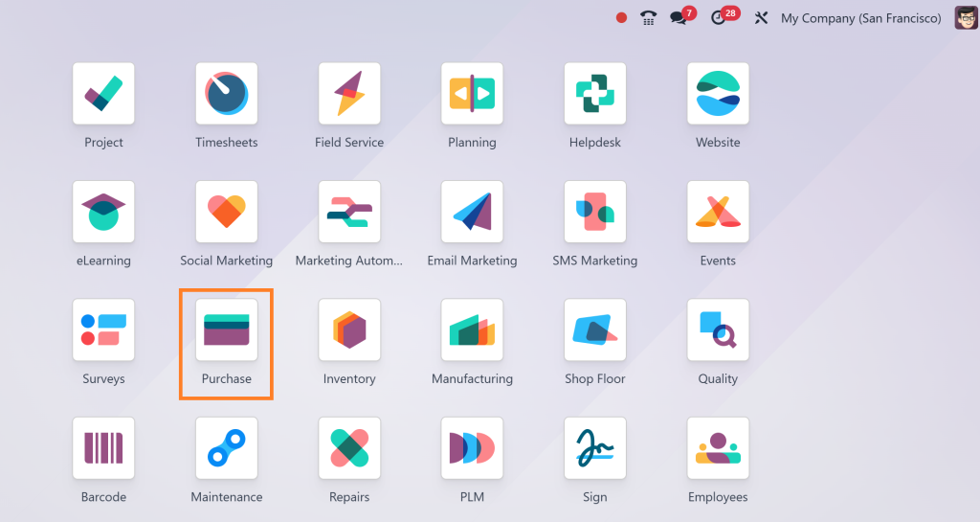Open the Social Marketing app
Image resolution: width=980 pixels, height=522 pixels.
pyautogui.click(x=226, y=212)
